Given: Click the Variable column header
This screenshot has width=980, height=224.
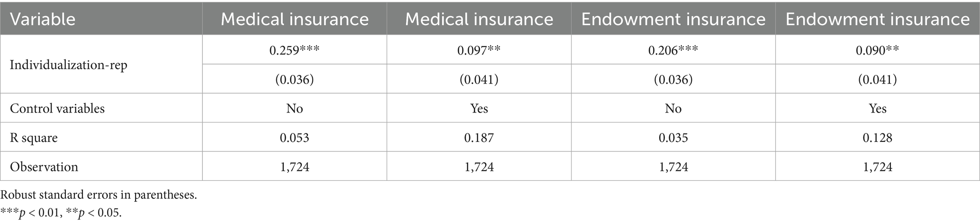Looking at the screenshot, I should tap(43, 19).
